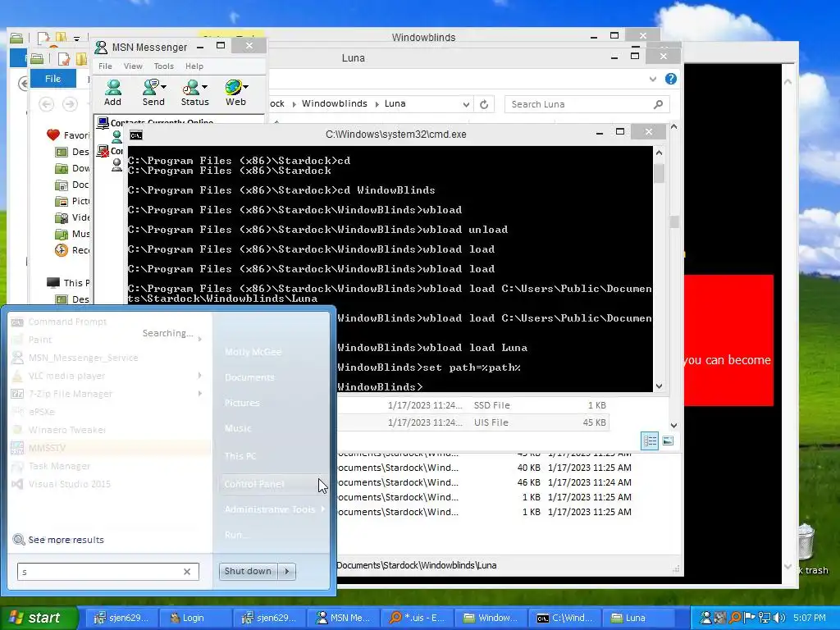
Task: Click the Refresh button beside the address bar
Action: pos(484,104)
